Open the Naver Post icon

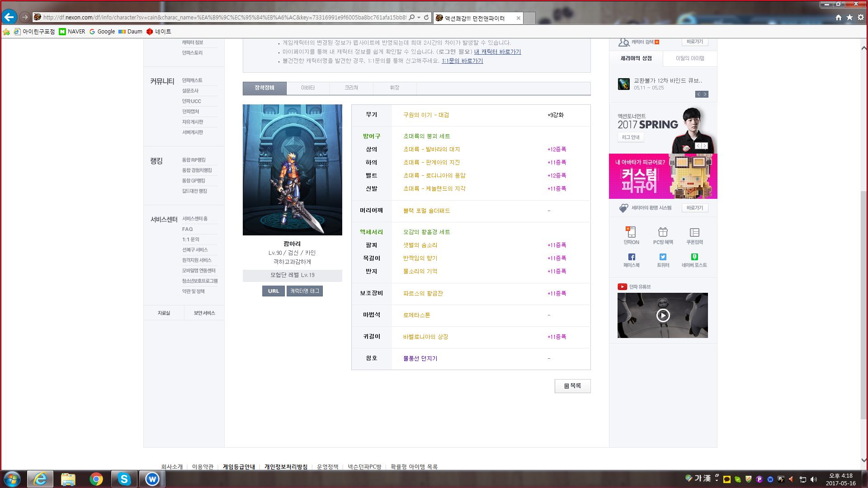[694, 257]
